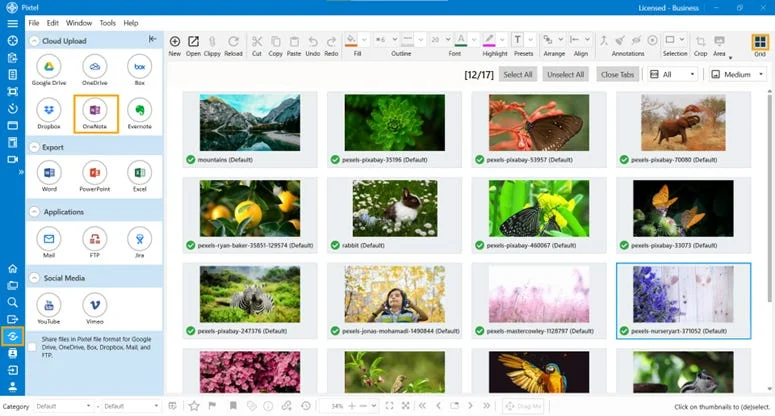
Task: Open the Window menu
Action: (x=79, y=23)
